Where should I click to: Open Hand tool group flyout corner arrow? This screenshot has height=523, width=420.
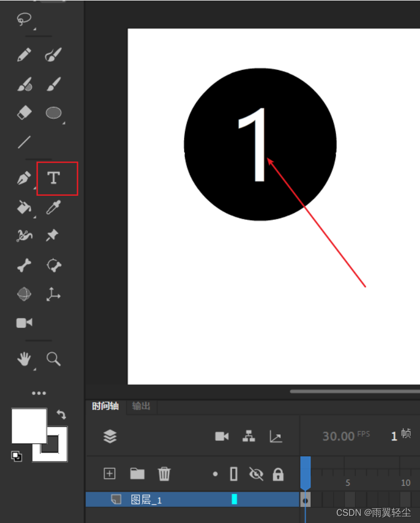click(x=34, y=369)
